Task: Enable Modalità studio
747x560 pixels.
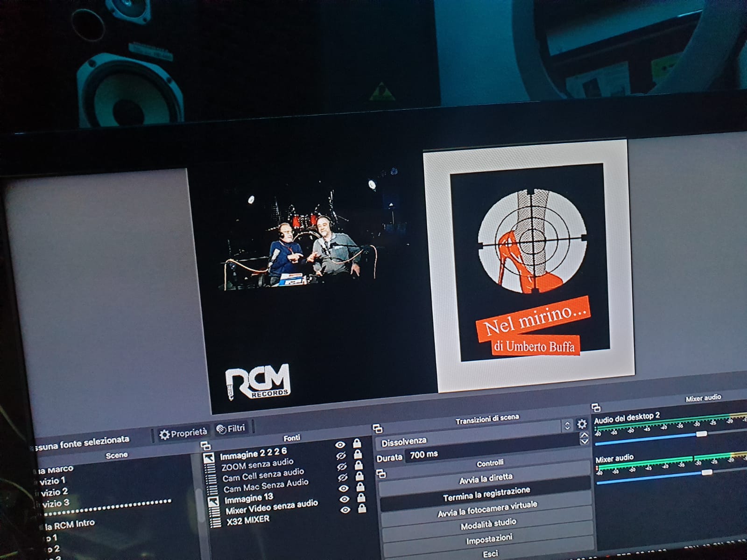Action: click(x=488, y=525)
